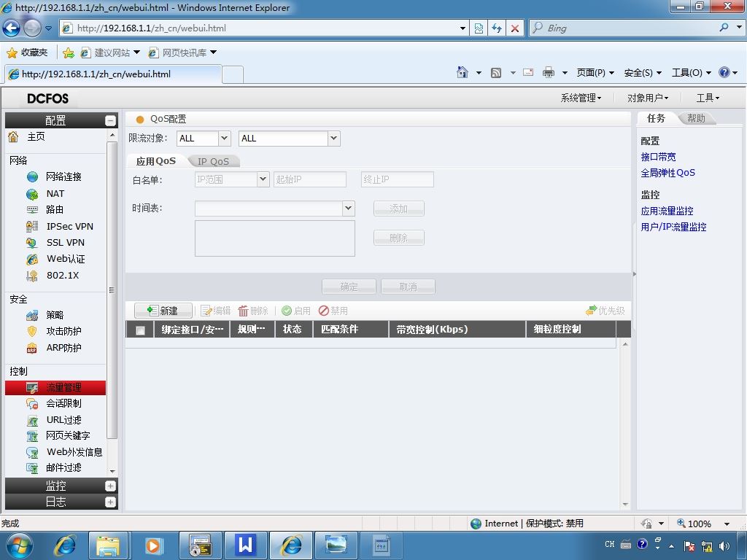
Task: Click the 接口带宽 link
Action: point(658,157)
